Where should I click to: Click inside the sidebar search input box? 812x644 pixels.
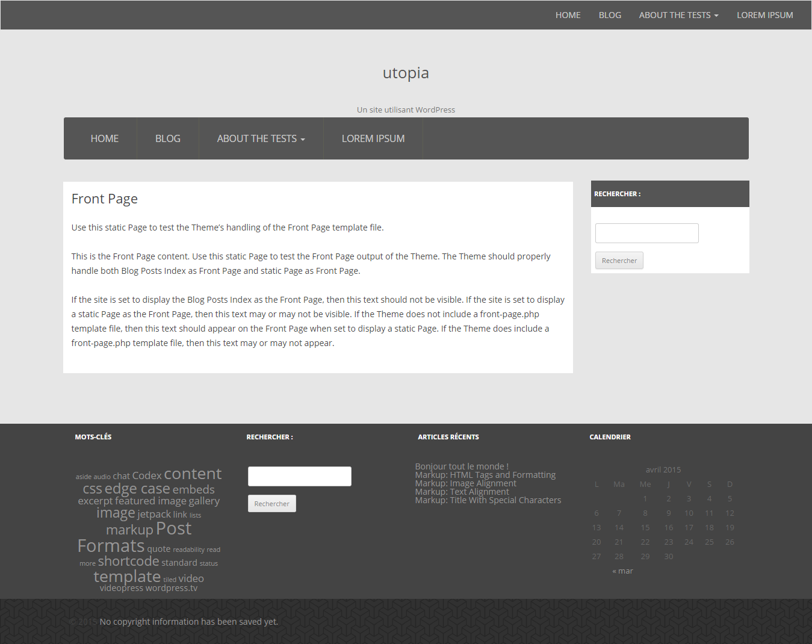point(646,233)
